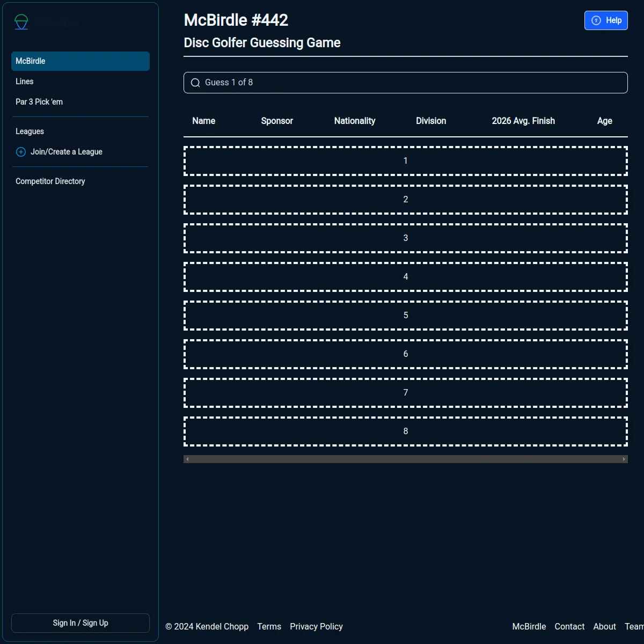Open the Competitor Directory
The width and height of the screenshot is (644, 644).
click(50, 181)
